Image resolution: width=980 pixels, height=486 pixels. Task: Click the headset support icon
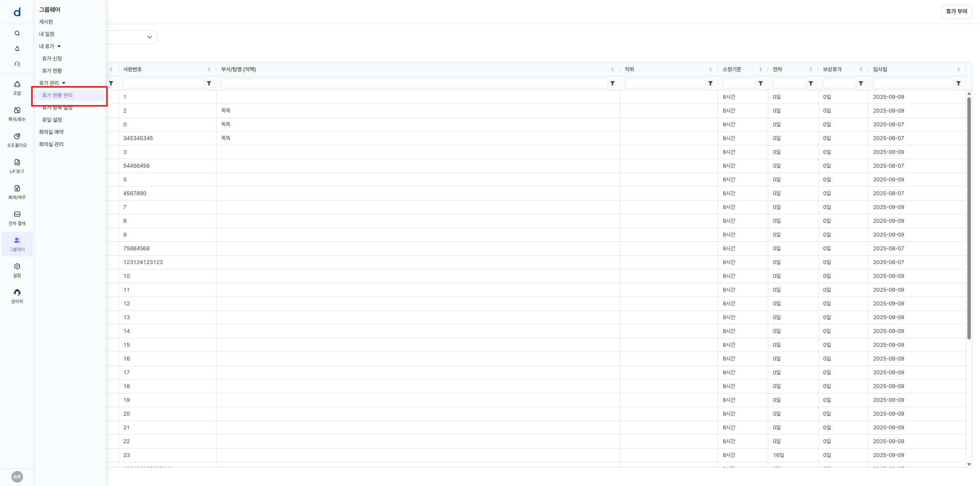tap(17, 64)
